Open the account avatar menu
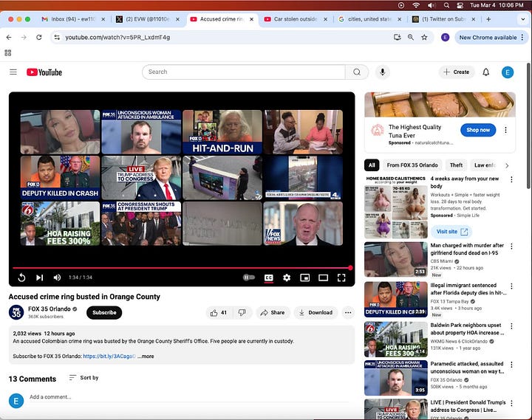The image size is (532, 420). coord(507,72)
